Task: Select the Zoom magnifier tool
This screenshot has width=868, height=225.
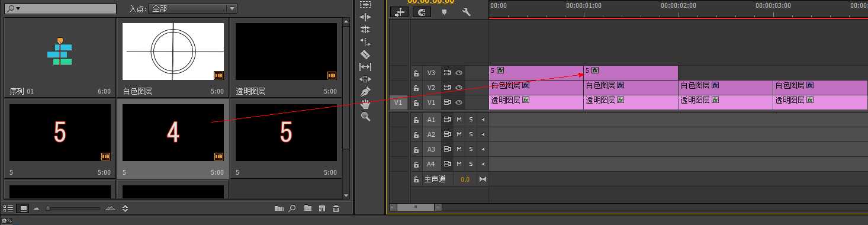Action: (x=365, y=117)
